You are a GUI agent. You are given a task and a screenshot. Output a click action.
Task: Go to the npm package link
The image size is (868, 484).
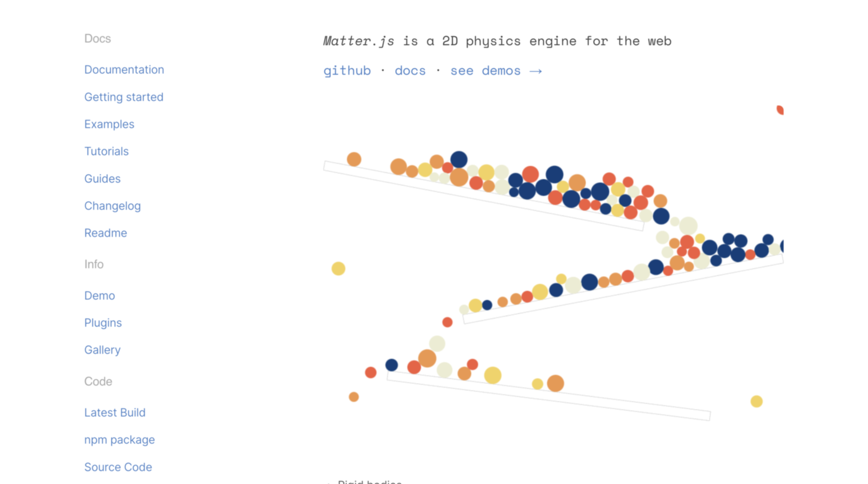(x=119, y=440)
